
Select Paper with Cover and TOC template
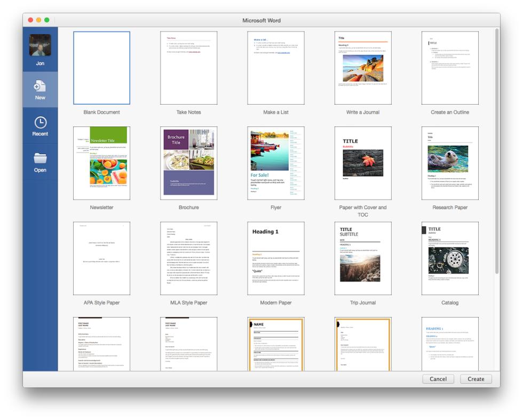pos(363,163)
